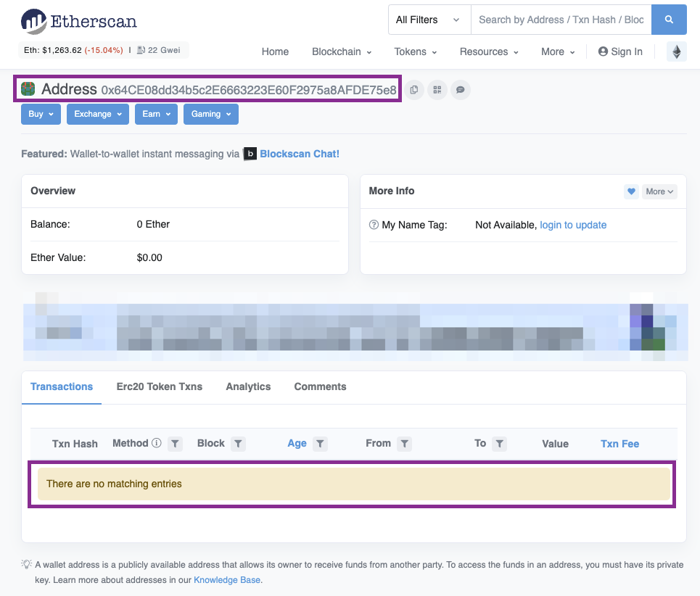Image resolution: width=700 pixels, height=596 pixels.
Task: Click the gas pump Gwei icon
Action: pyautogui.click(x=141, y=50)
